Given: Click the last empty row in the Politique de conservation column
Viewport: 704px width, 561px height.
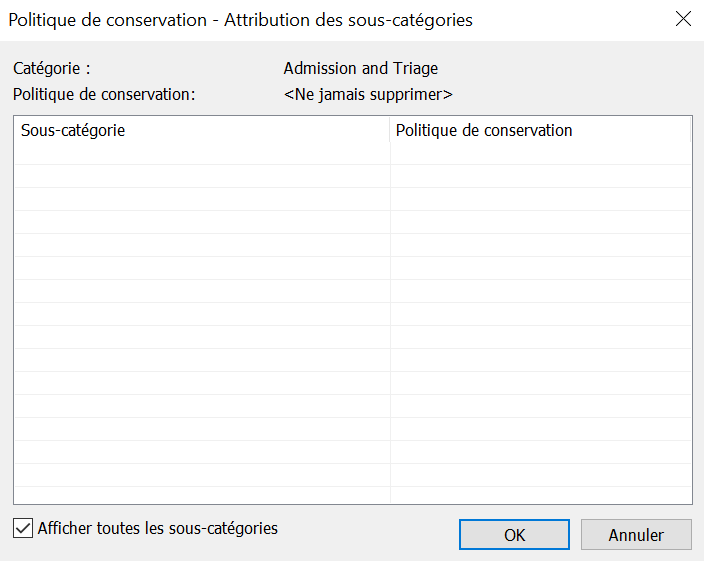Looking at the screenshot, I should pos(540,497).
